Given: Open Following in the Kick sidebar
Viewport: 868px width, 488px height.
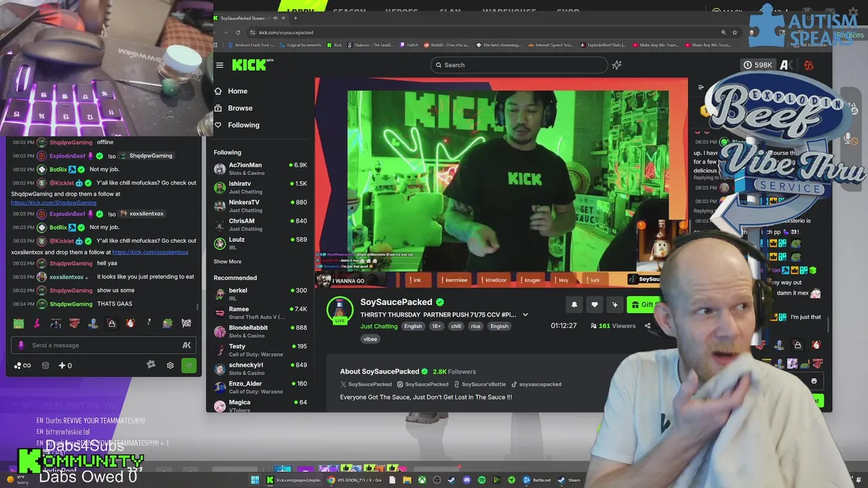Looking at the screenshot, I should (x=237, y=125).
